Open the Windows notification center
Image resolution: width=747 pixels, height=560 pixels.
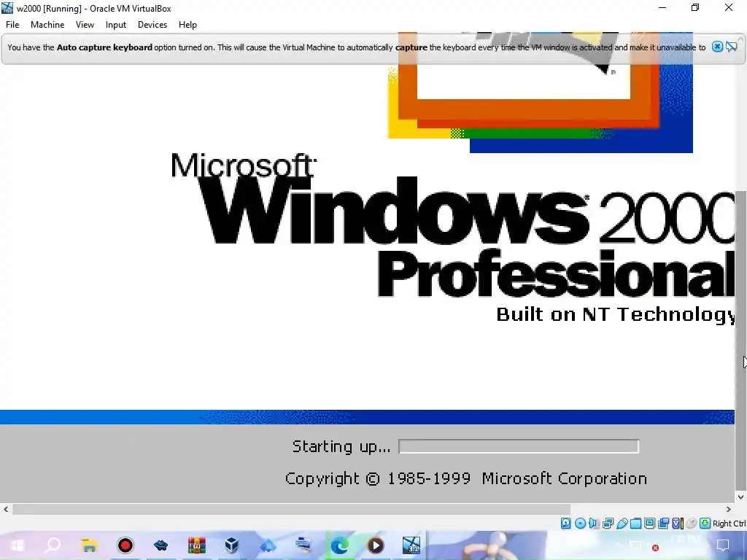(x=723, y=545)
